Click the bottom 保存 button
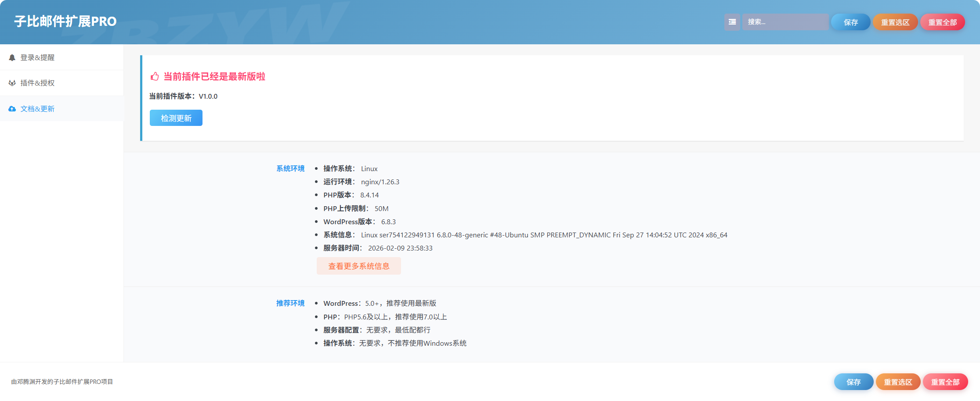 [854, 382]
